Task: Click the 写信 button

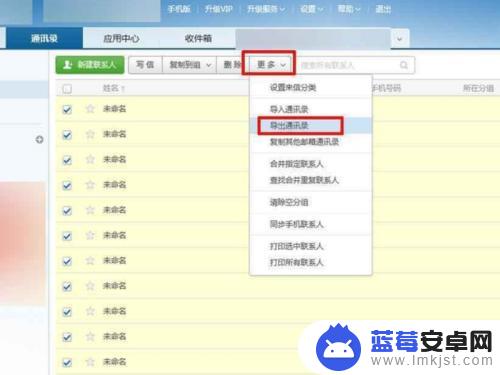Action: [145, 65]
